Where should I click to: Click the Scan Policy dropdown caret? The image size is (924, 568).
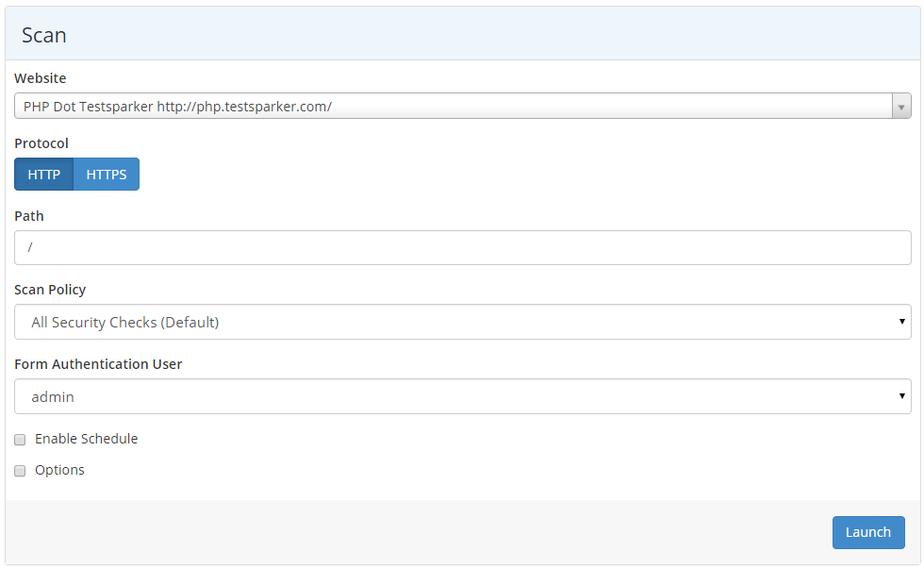(x=902, y=322)
